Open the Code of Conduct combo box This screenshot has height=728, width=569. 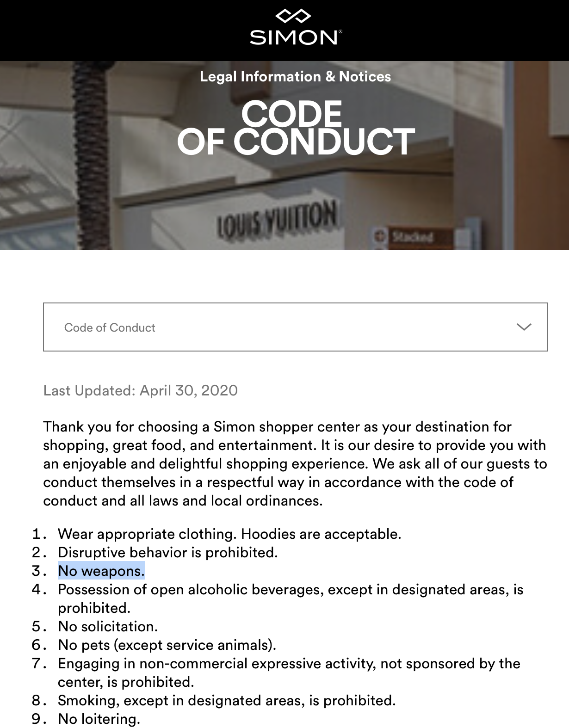pos(295,327)
